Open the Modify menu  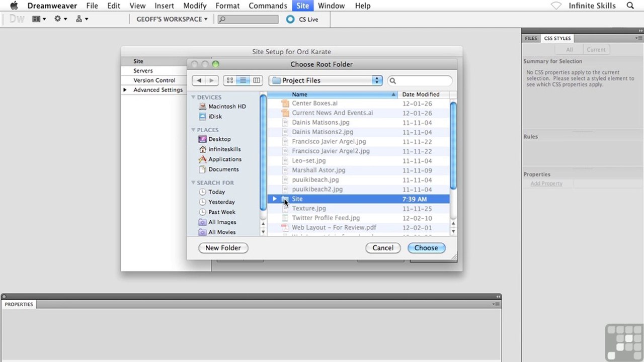point(195,6)
